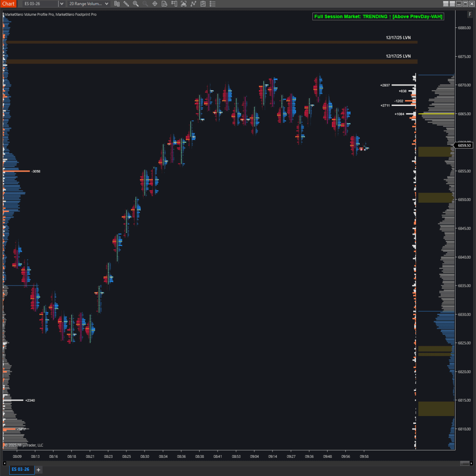This screenshot has height=476, width=476.
Task: Click the Data Box icon on the toolbar
Action: coord(117,4)
